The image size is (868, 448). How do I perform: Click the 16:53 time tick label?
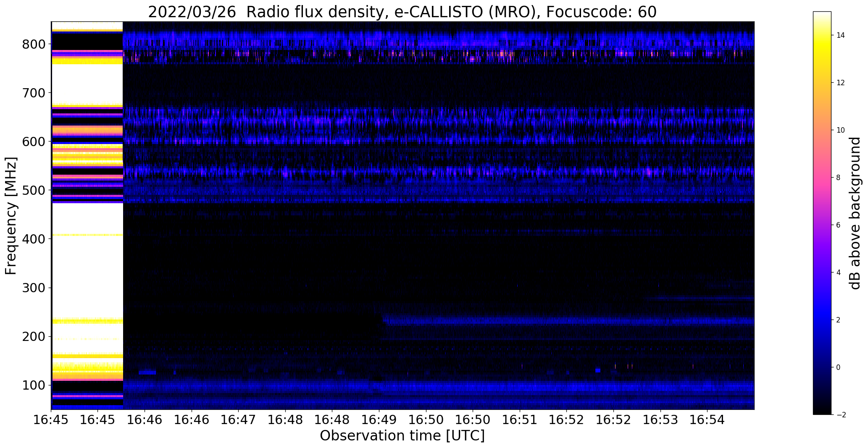pyautogui.click(x=660, y=419)
